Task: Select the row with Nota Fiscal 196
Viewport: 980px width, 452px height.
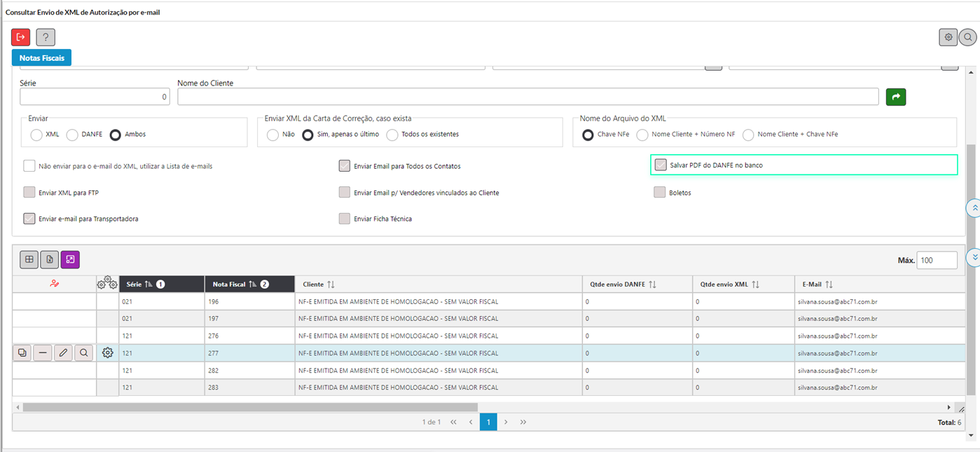Action: (x=490, y=301)
